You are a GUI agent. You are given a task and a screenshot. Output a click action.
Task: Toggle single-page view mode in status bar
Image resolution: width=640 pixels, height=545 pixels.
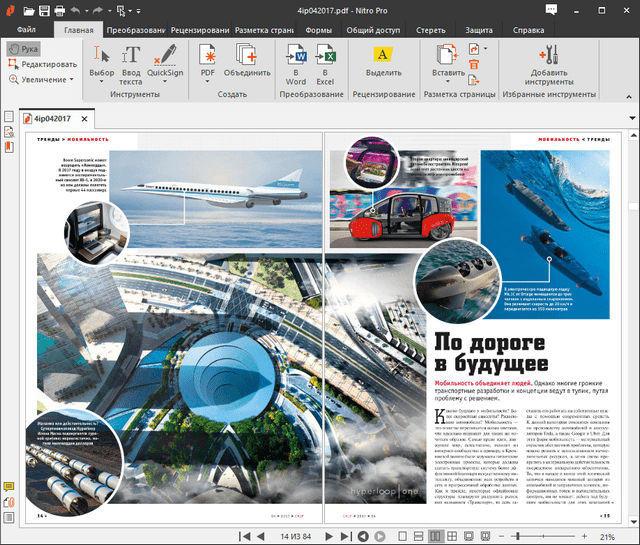[x=403, y=536]
